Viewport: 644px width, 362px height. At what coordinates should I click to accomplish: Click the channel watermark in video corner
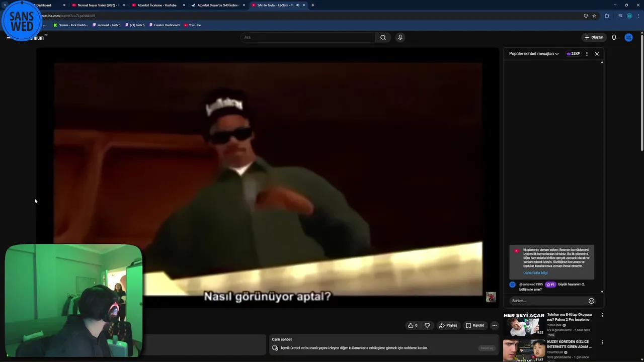pos(491,297)
